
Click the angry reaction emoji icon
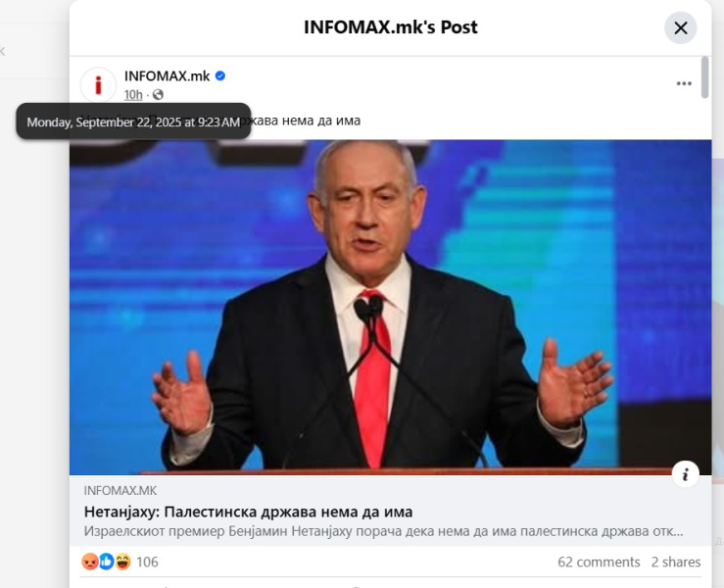tap(89, 562)
